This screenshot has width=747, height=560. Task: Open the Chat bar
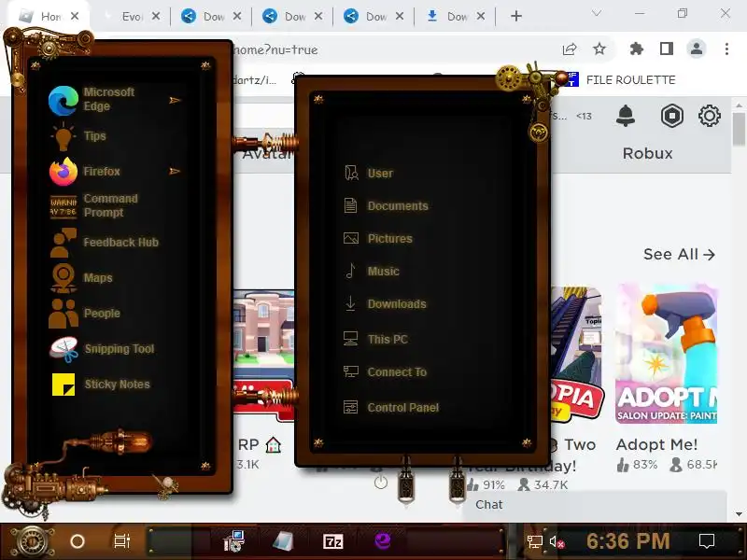[595, 505]
